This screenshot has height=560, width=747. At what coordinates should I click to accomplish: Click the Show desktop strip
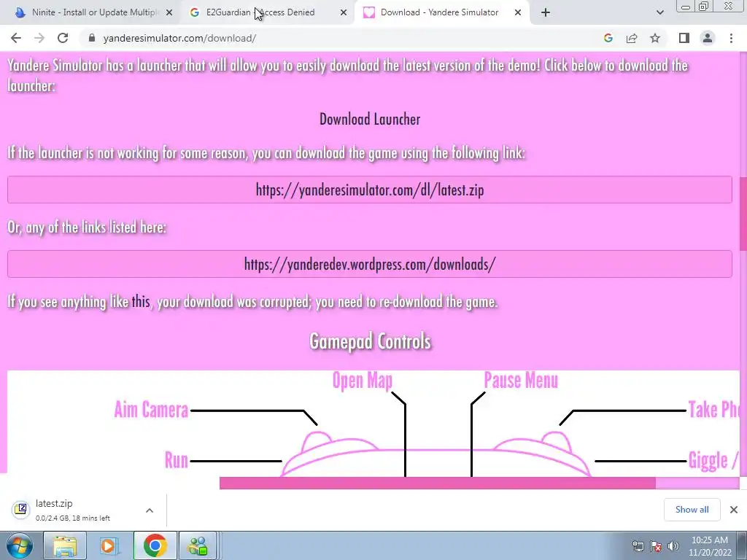click(742, 545)
